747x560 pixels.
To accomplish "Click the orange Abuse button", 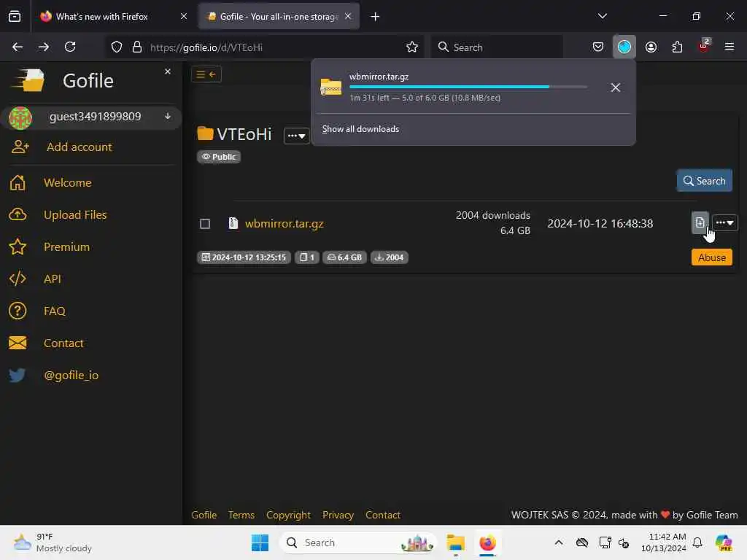I will pyautogui.click(x=712, y=257).
